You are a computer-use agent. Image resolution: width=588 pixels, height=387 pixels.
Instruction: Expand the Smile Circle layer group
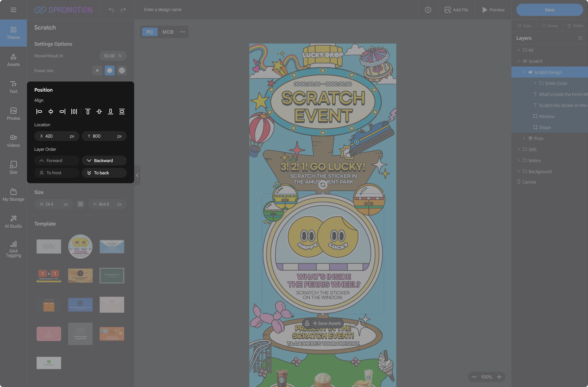point(535,83)
